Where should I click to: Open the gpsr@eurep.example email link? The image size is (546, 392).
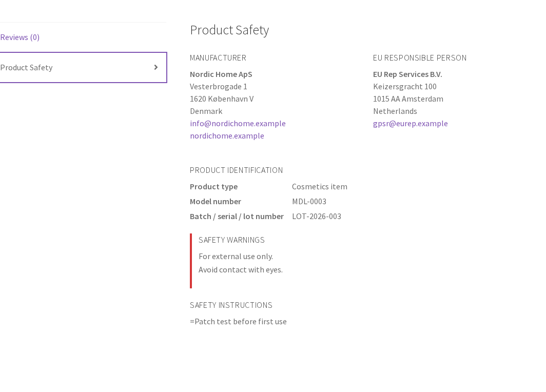coord(410,124)
